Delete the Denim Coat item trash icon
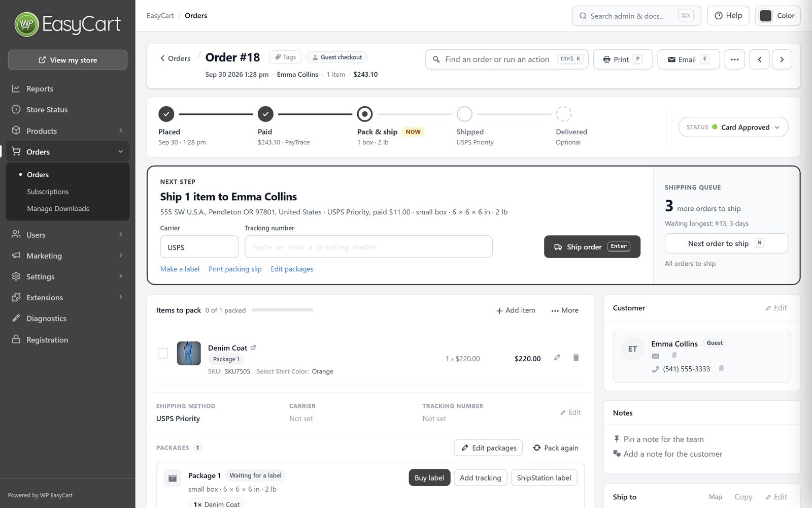Screen dimensions: 812x508 tap(576, 358)
